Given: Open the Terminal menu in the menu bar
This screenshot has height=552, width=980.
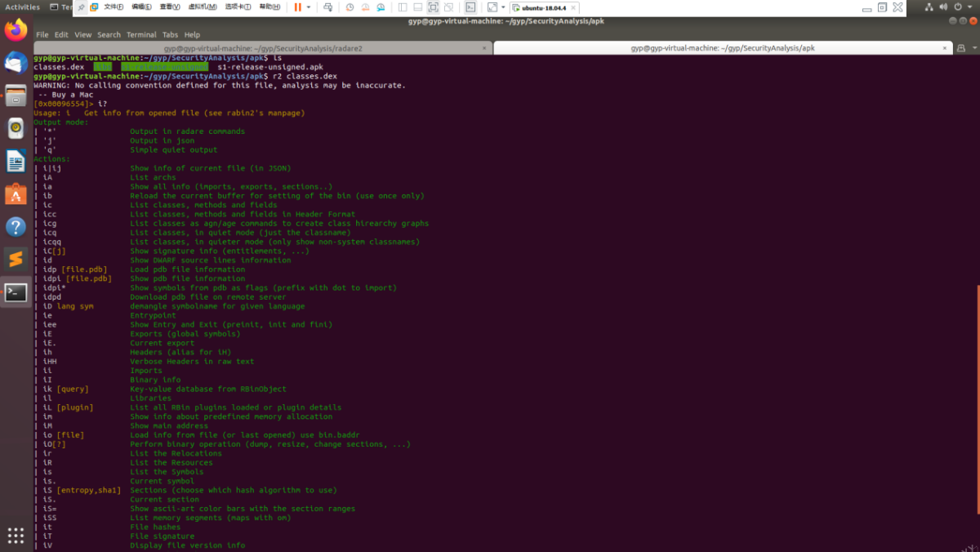Looking at the screenshot, I should tap(141, 35).
